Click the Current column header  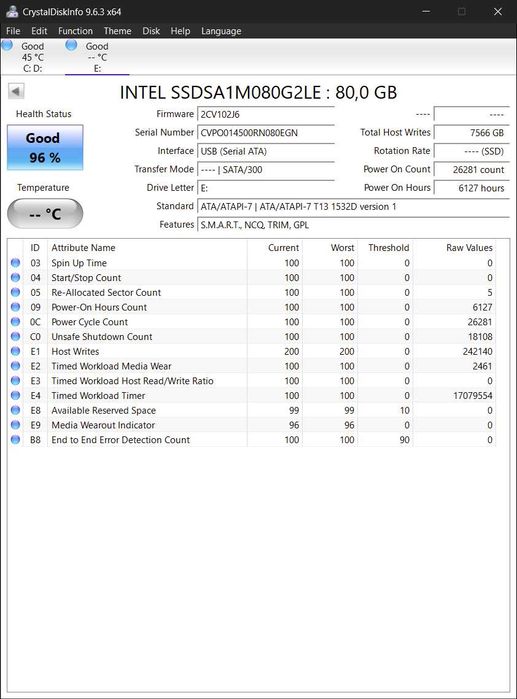click(x=275, y=248)
